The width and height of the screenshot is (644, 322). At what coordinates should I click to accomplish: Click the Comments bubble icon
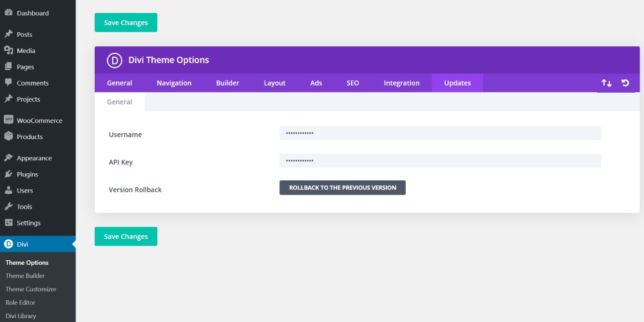(8, 82)
